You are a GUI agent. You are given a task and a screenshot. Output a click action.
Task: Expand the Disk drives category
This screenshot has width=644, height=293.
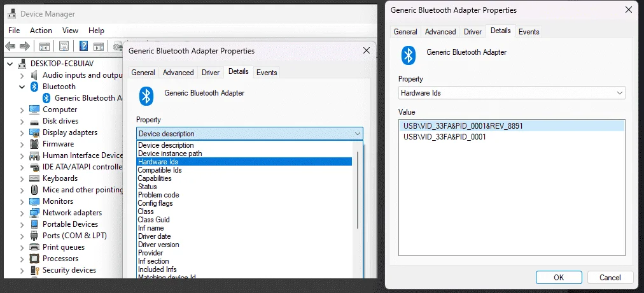[x=22, y=121]
